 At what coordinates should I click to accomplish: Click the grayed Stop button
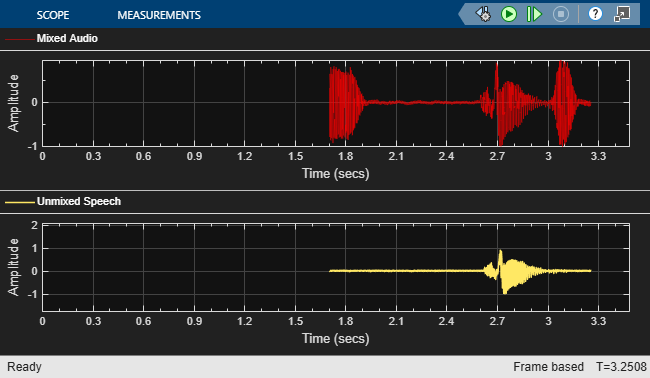pos(560,14)
